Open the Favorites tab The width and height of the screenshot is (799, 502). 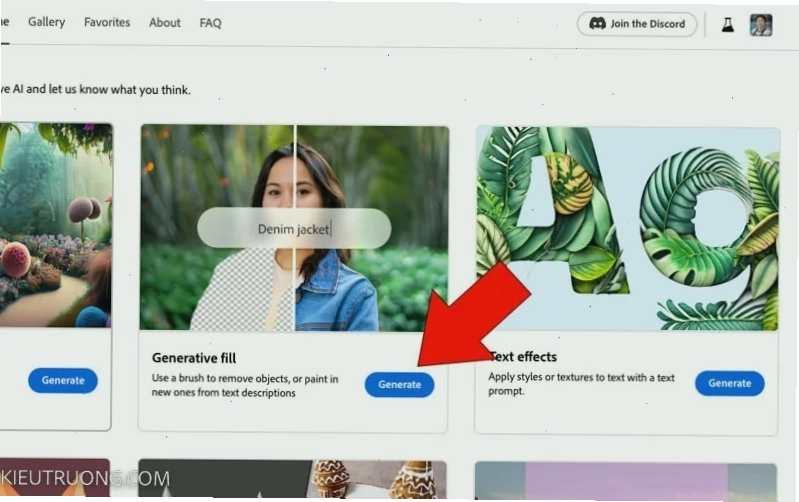click(x=107, y=22)
